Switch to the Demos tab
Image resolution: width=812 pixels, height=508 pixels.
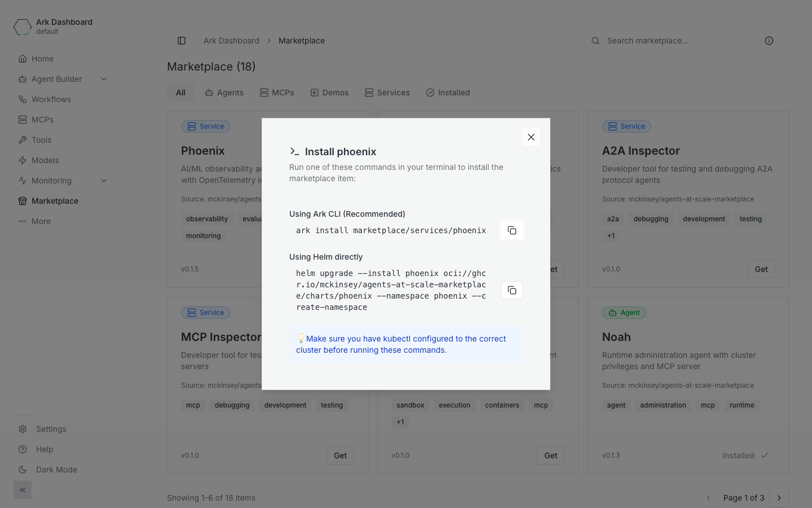point(330,93)
